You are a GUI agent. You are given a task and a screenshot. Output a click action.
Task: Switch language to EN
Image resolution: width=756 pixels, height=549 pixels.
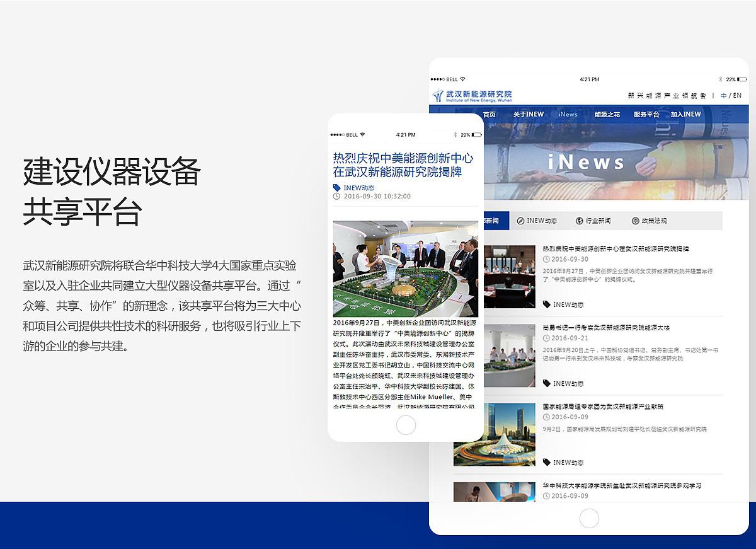click(x=736, y=96)
